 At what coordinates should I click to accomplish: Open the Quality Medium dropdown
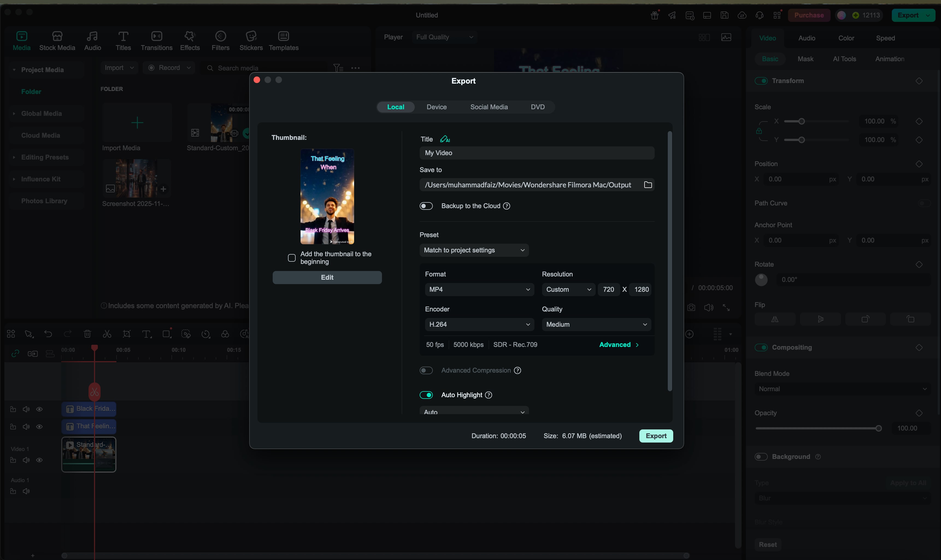(596, 324)
